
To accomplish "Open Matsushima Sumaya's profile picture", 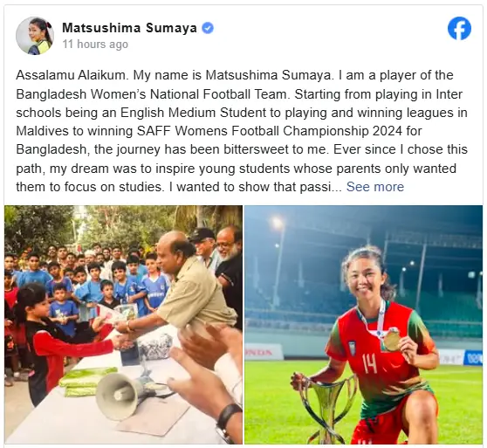I will (x=35, y=36).
